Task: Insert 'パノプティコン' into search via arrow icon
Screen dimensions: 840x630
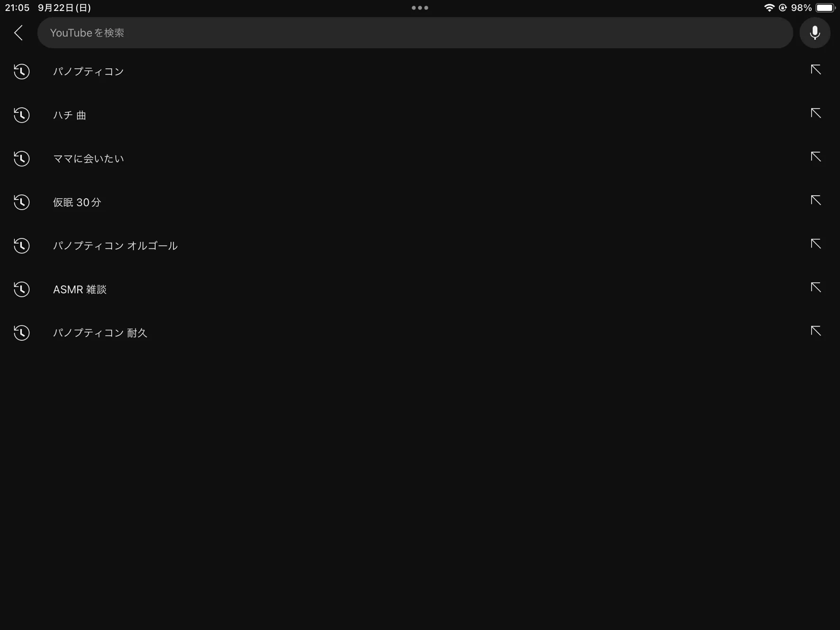Action: coord(815,70)
